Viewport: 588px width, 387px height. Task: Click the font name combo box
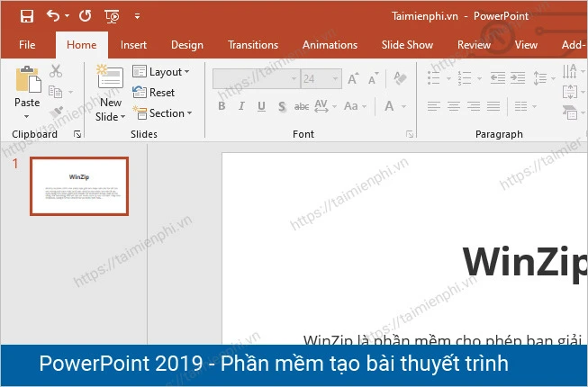click(x=256, y=78)
